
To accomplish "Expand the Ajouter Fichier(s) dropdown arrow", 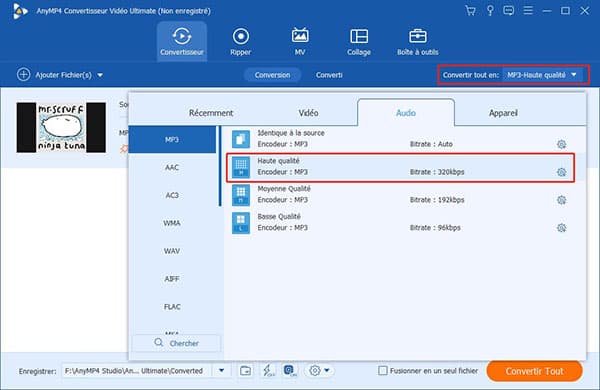I will click(100, 75).
